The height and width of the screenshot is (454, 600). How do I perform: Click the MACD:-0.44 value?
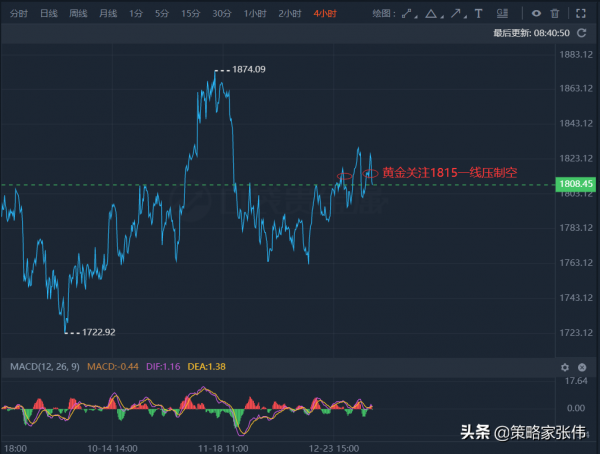113,367
